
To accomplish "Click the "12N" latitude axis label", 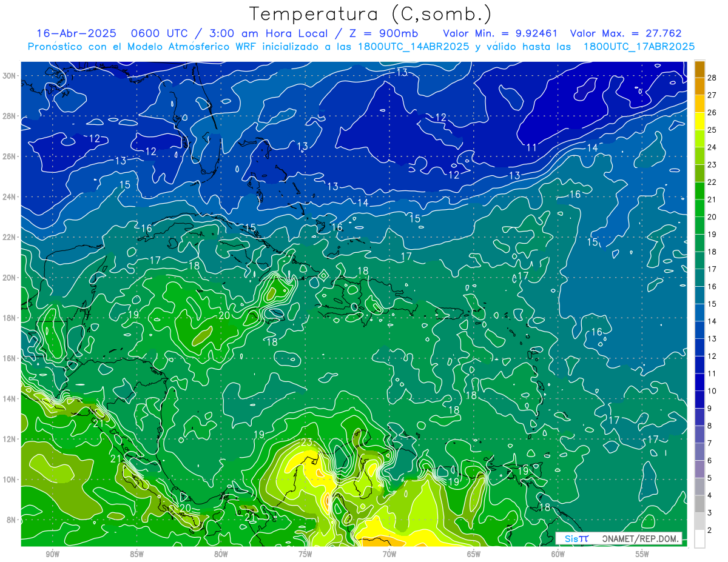I will (10, 439).
